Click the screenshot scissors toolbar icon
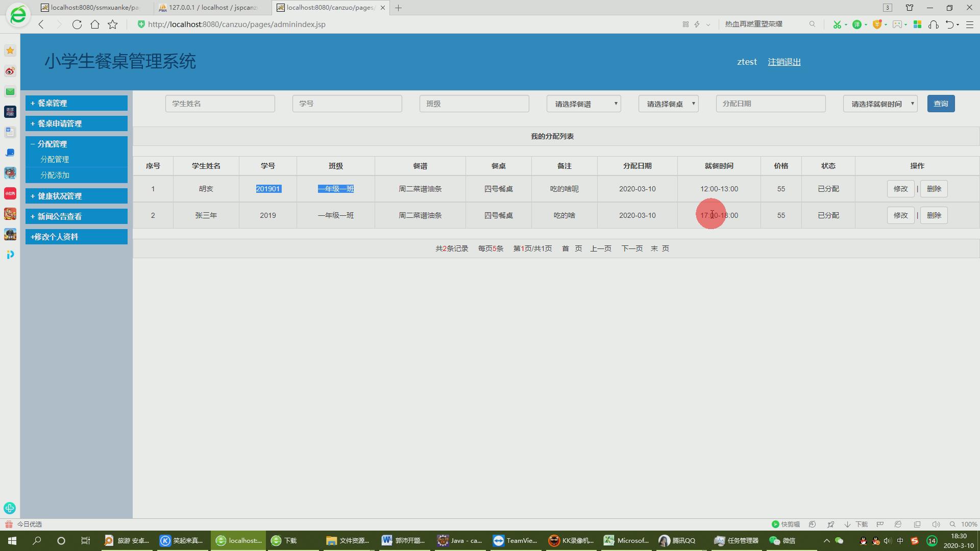This screenshot has height=551, width=980. [x=837, y=24]
